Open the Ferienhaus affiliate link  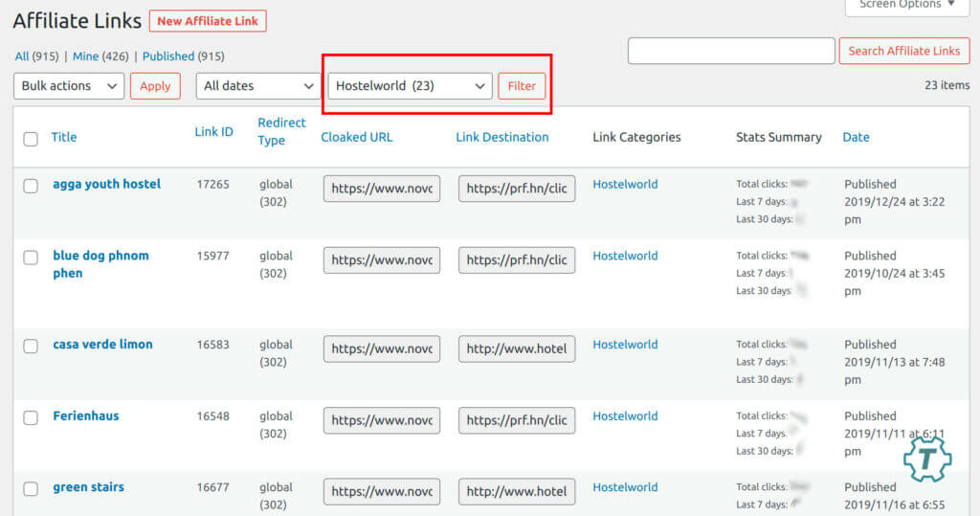[85, 415]
